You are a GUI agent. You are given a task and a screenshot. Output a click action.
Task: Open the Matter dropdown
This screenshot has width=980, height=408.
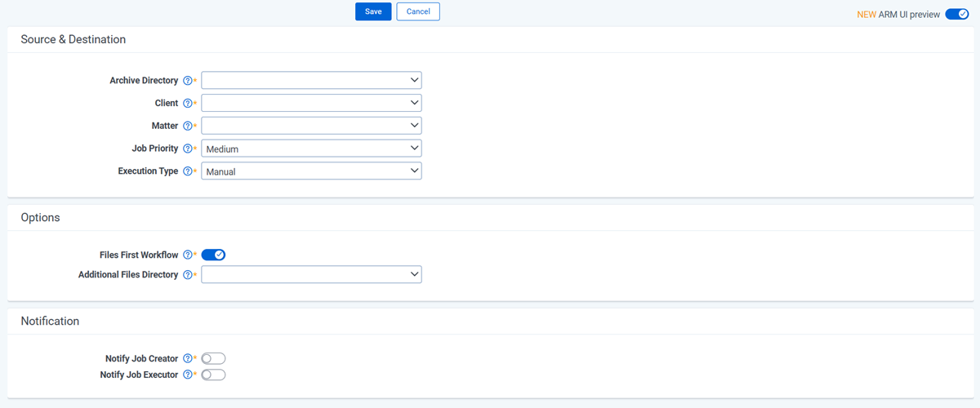pos(311,126)
